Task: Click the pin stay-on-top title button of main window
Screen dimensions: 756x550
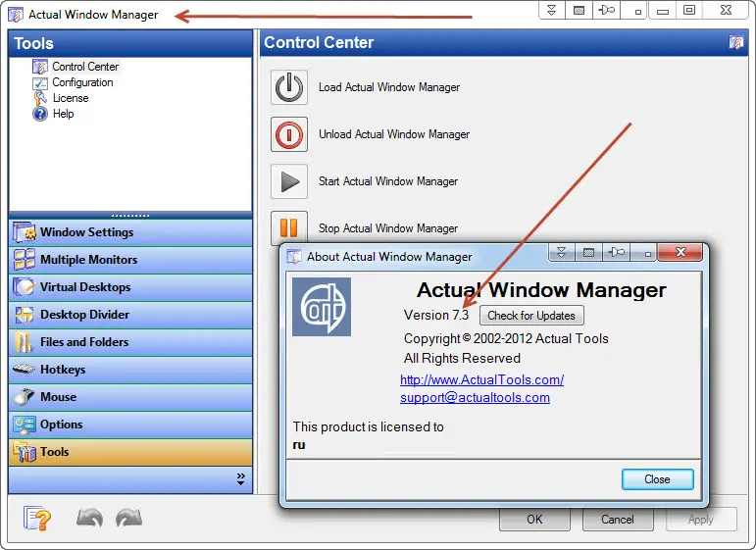Action: 607,10
